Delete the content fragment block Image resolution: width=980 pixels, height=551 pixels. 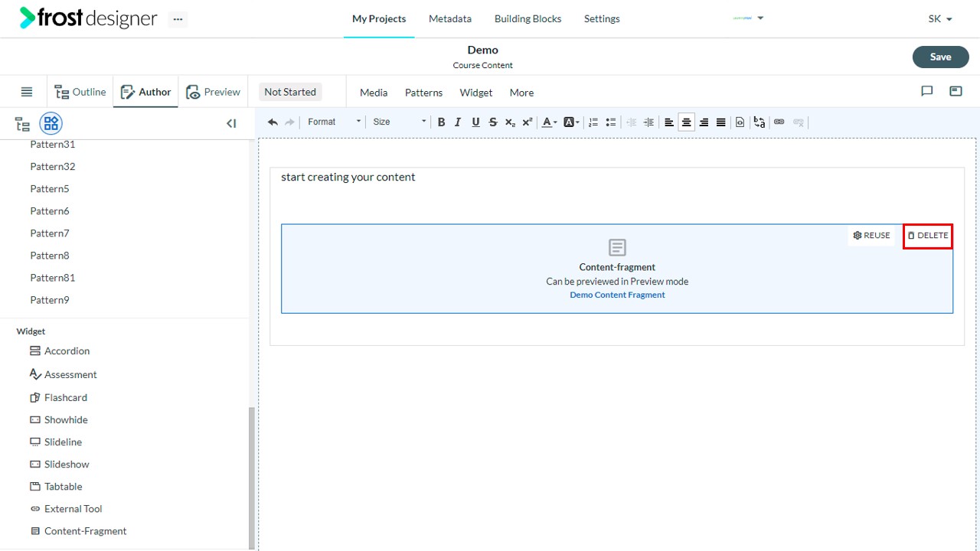[927, 236]
